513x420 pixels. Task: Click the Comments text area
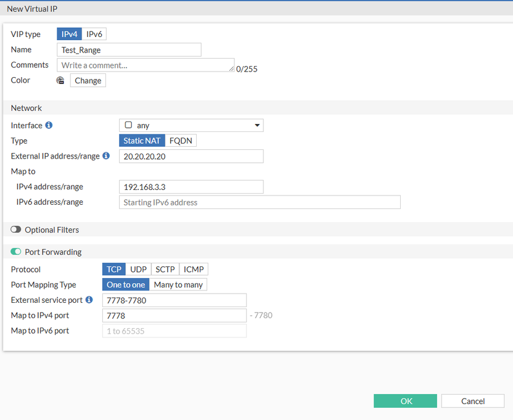click(146, 65)
